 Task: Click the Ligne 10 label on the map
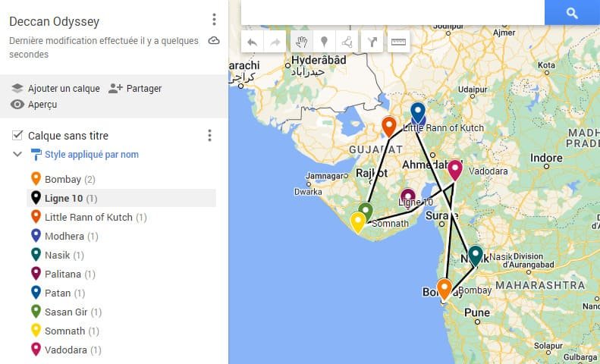[x=416, y=202]
